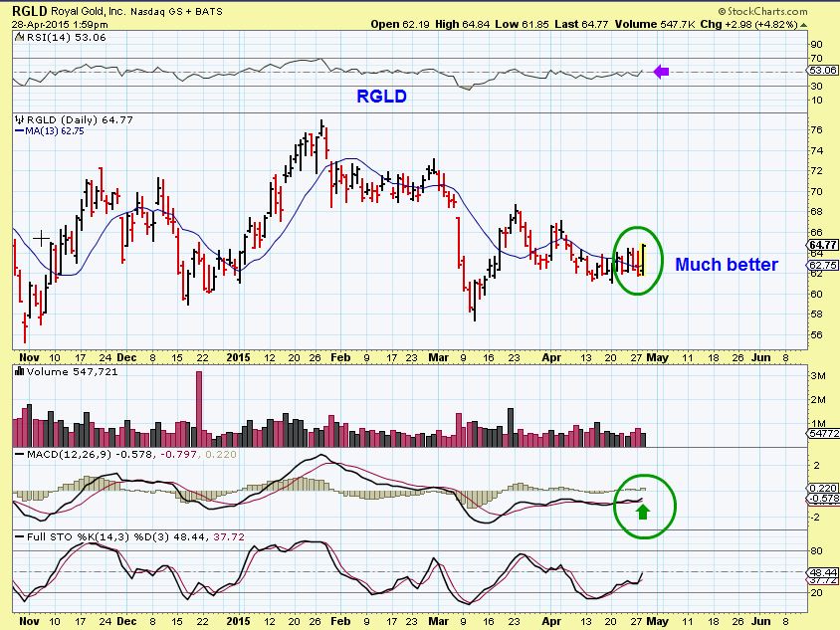This screenshot has width=840, height=630.
Task: Click the 64.77 last price tag on axis
Action: point(823,244)
